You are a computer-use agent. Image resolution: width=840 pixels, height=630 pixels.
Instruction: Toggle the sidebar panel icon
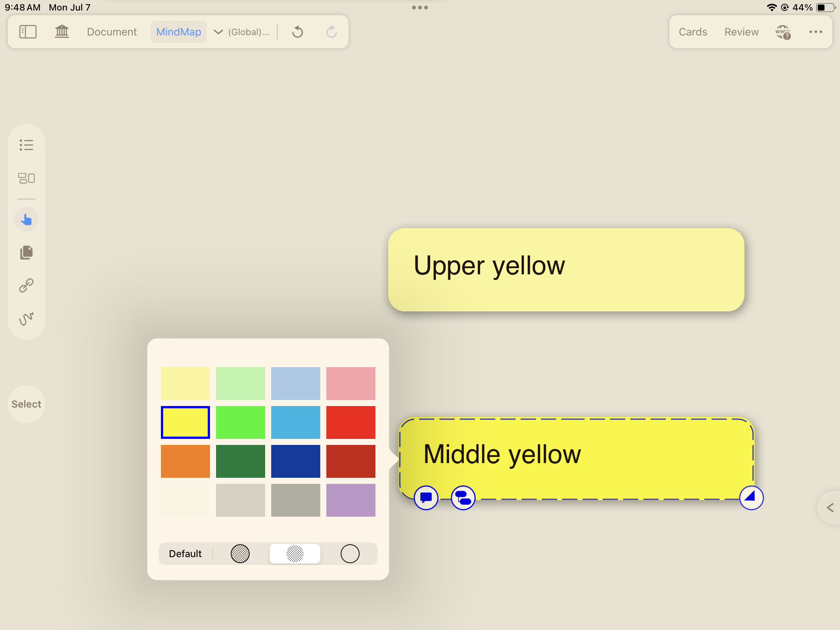28,32
